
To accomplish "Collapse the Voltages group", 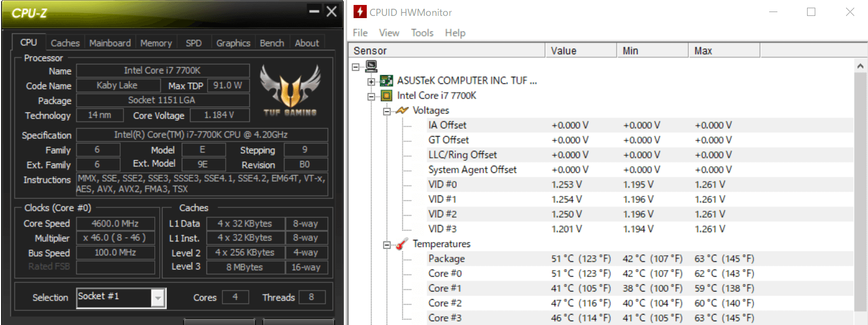I will pyautogui.click(x=387, y=111).
